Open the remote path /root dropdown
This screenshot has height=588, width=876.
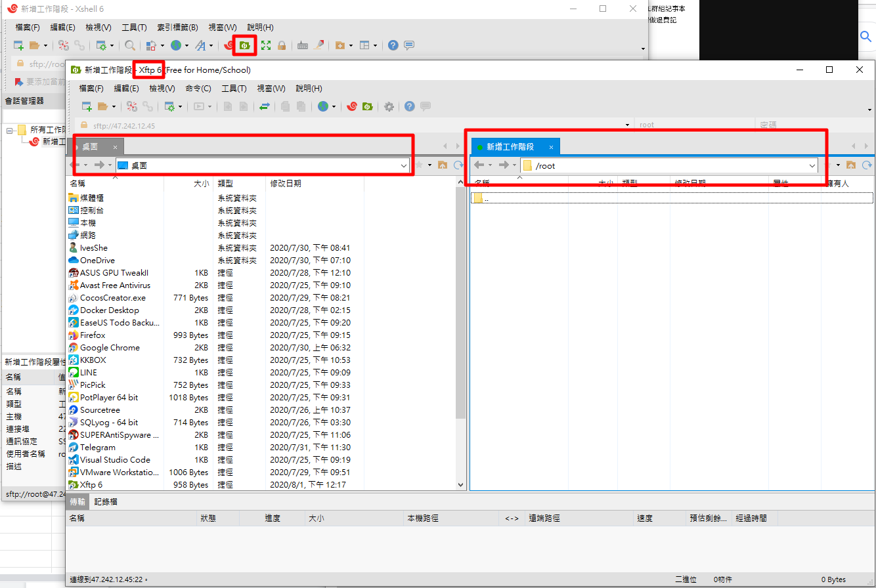click(812, 166)
